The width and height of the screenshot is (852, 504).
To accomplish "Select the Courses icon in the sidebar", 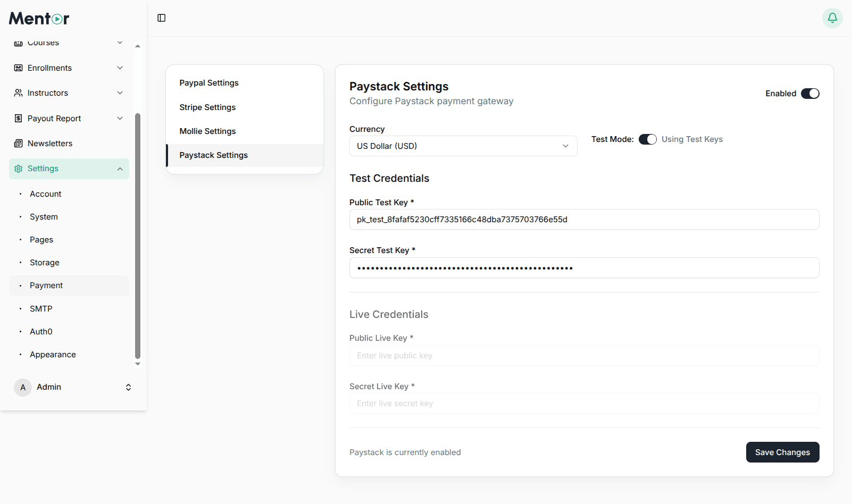I will click(18, 43).
